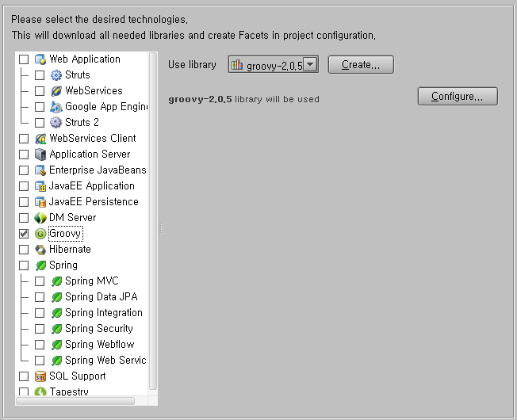
Task: Check the Enterprise JavaBeans checkbox
Action: point(24,170)
